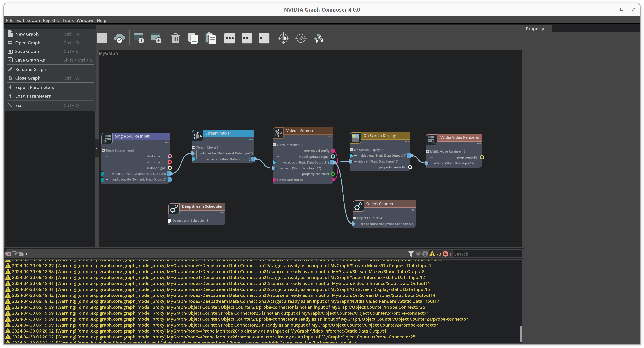
Task: Clear the console log with eraser icon
Action: (x=8, y=254)
